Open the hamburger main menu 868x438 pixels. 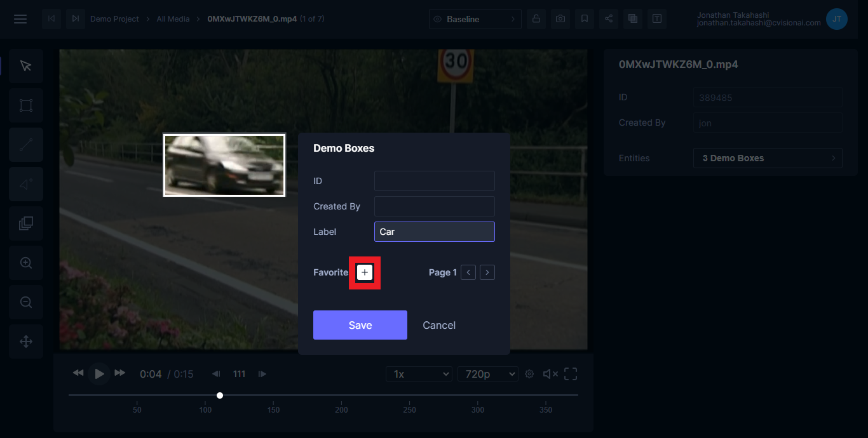pos(20,19)
